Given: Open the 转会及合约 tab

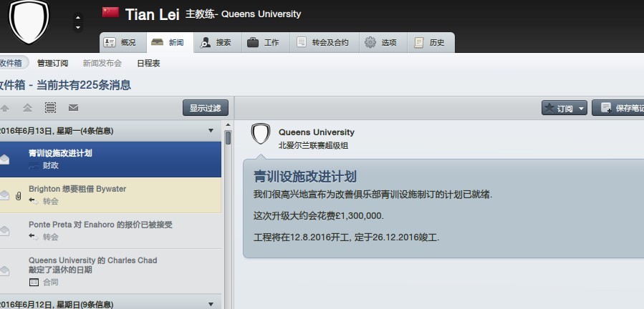Looking at the screenshot, I should coord(323,42).
